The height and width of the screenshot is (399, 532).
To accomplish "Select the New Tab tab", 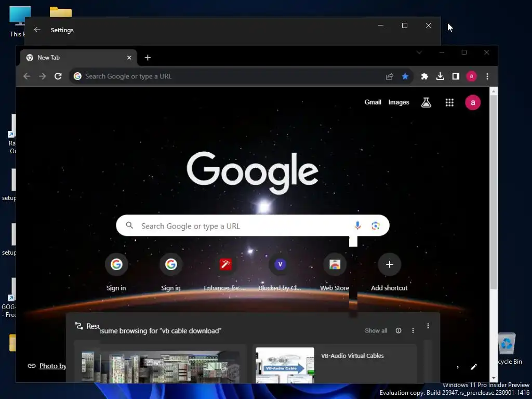I will (x=79, y=58).
